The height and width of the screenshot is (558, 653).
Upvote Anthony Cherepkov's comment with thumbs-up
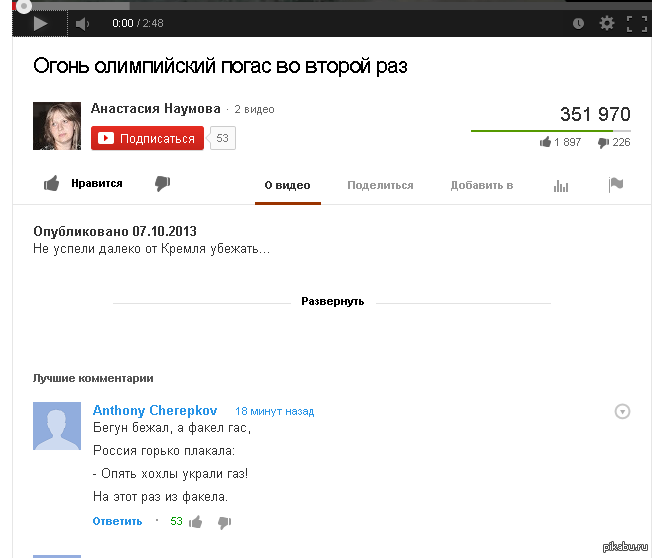(196, 521)
